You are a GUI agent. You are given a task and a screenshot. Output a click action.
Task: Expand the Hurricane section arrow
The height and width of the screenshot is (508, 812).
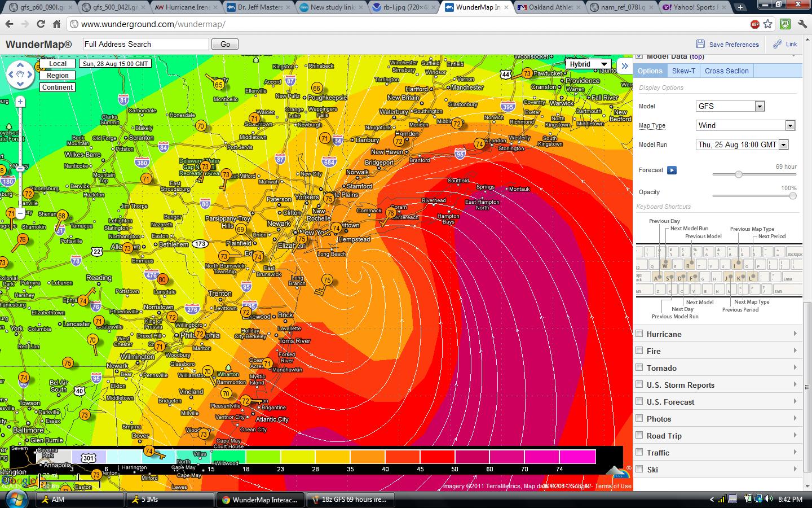coord(795,334)
